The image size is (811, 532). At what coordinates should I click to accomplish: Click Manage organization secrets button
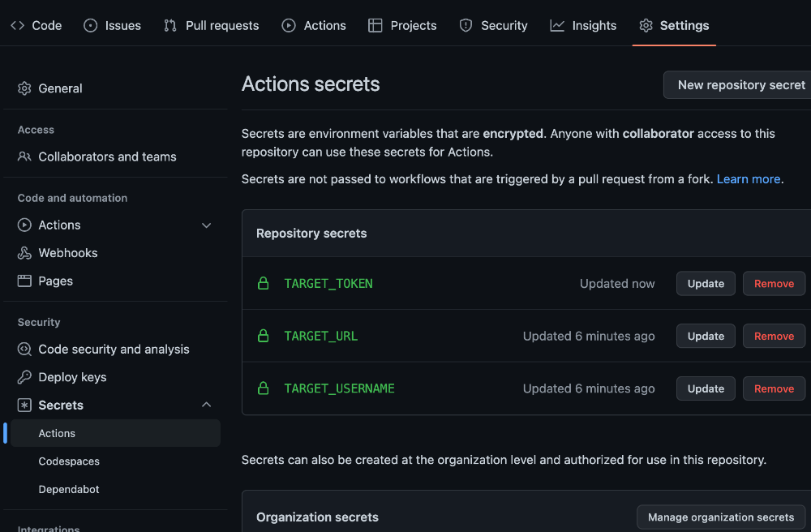tap(720, 517)
